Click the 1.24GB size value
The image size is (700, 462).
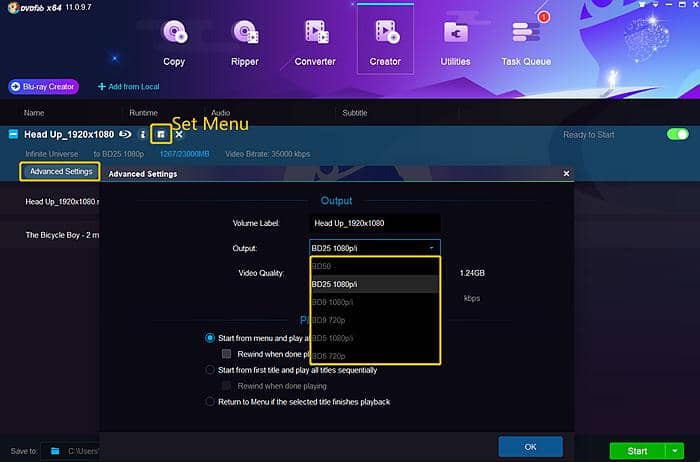pos(472,273)
